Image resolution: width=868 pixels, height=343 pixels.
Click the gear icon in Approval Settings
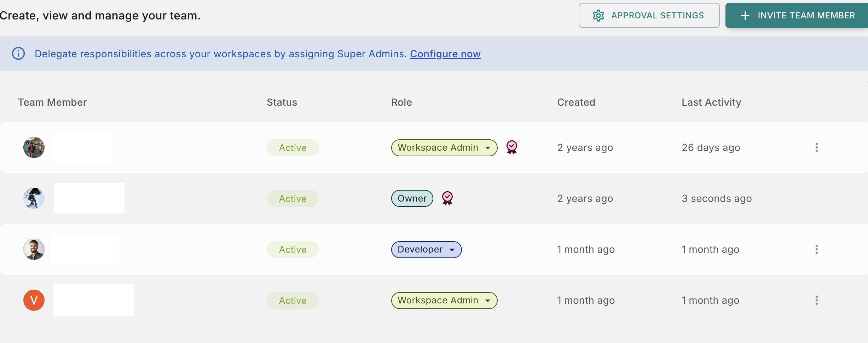[598, 16]
